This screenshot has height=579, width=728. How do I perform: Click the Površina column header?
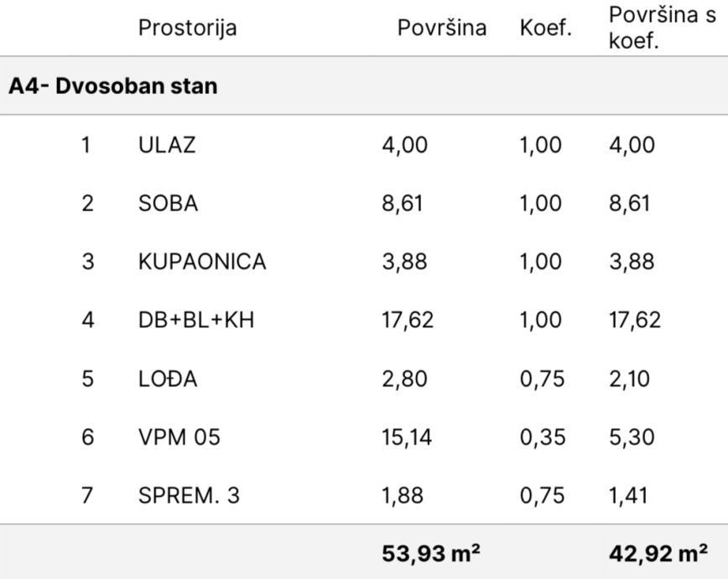(x=442, y=28)
